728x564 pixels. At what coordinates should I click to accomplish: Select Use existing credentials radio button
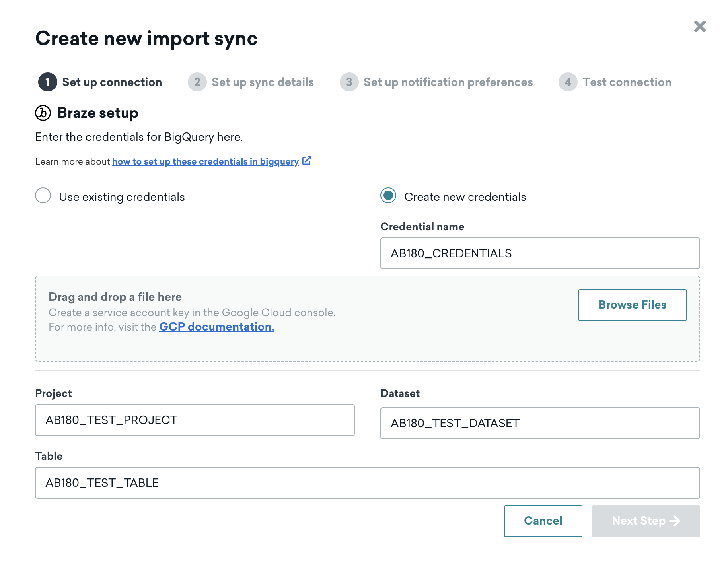pyautogui.click(x=43, y=196)
